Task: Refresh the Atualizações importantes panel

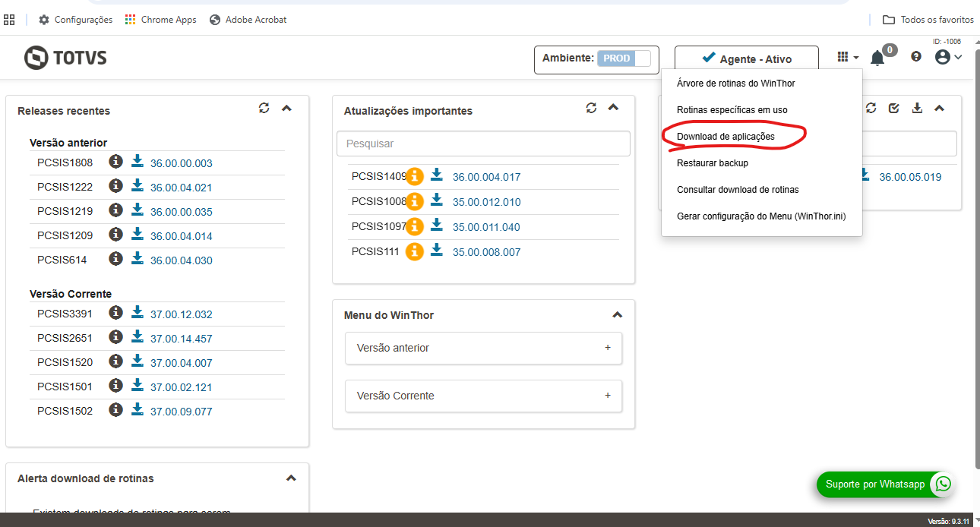Action: 591,108
